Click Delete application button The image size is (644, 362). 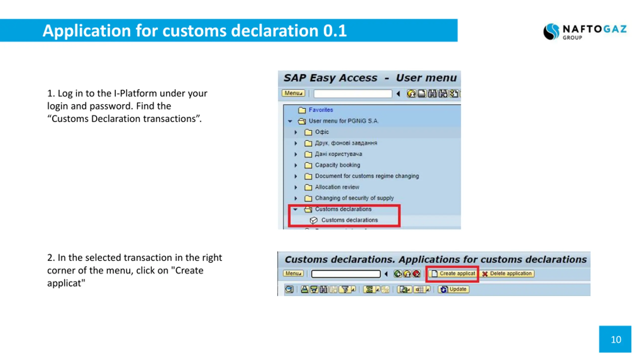(x=507, y=274)
